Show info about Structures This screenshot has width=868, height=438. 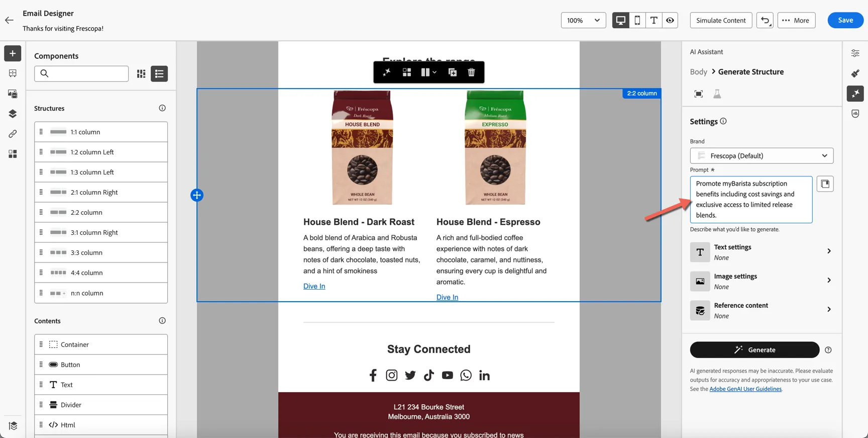tap(162, 108)
